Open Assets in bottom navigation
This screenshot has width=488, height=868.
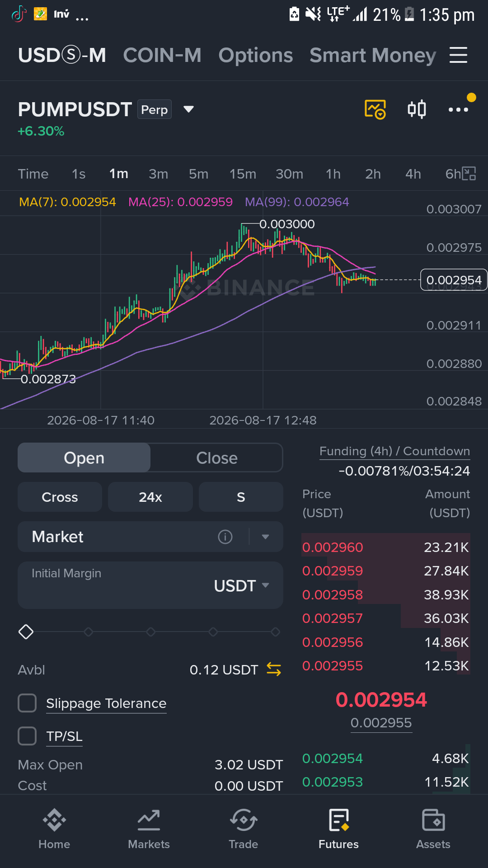(x=433, y=829)
